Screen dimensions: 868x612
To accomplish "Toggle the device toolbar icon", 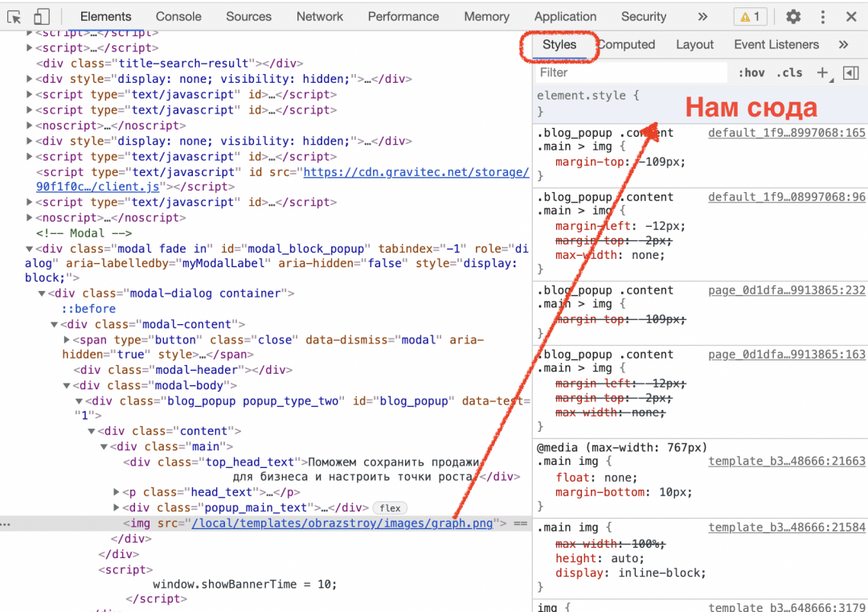I will 41,17.
